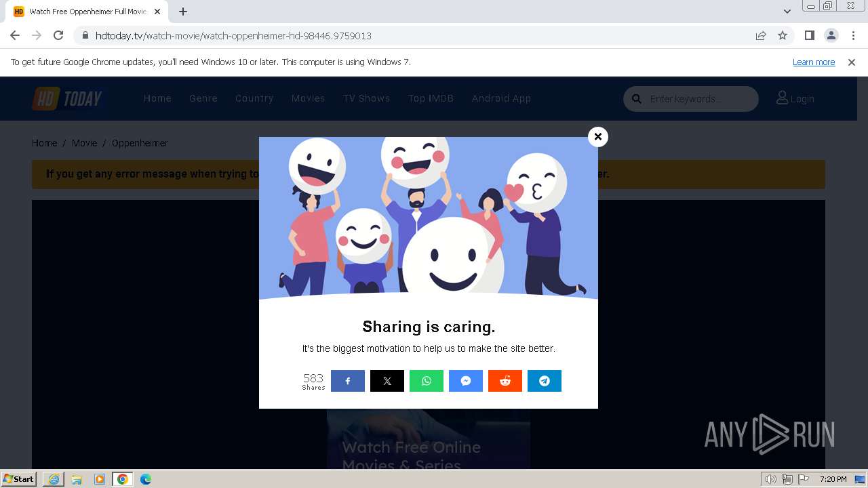Open Microsoft Edge from taskbar
This screenshot has width=868, height=488.
(146, 479)
